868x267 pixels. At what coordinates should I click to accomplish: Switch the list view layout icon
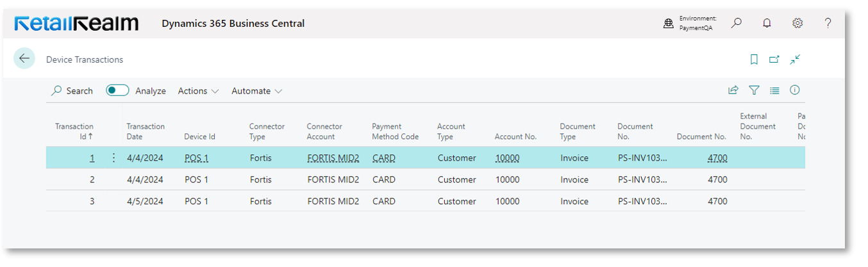(774, 91)
